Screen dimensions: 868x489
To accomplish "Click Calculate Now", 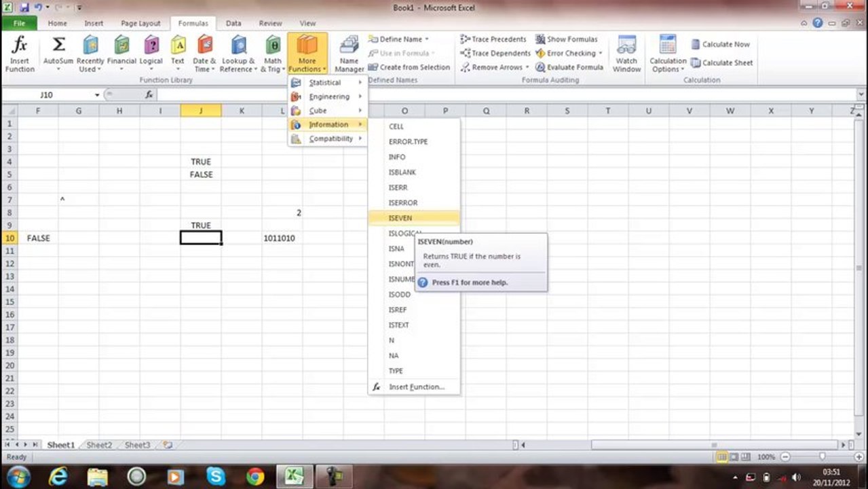I will pyautogui.click(x=720, y=44).
